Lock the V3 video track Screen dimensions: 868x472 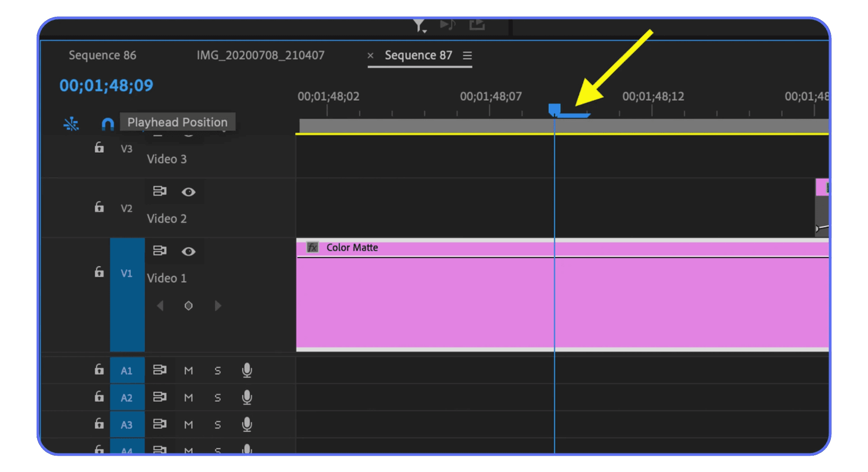click(x=99, y=148)
